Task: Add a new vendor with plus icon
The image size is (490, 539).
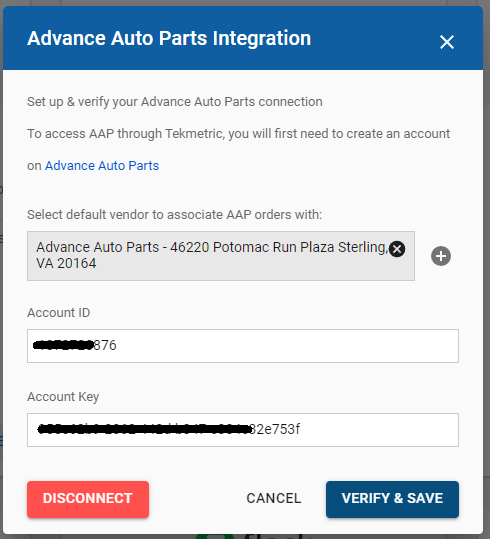Action: point(441,256)
